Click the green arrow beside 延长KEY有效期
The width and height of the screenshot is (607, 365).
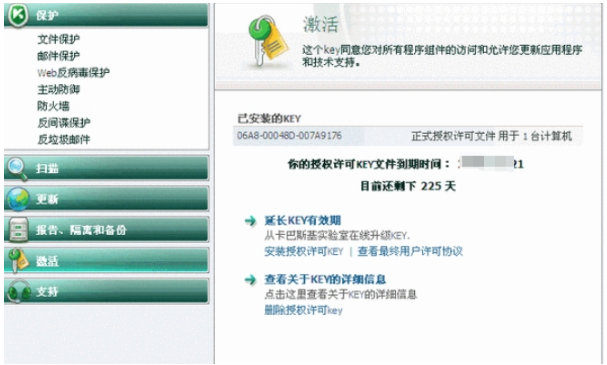click(250, 221)
